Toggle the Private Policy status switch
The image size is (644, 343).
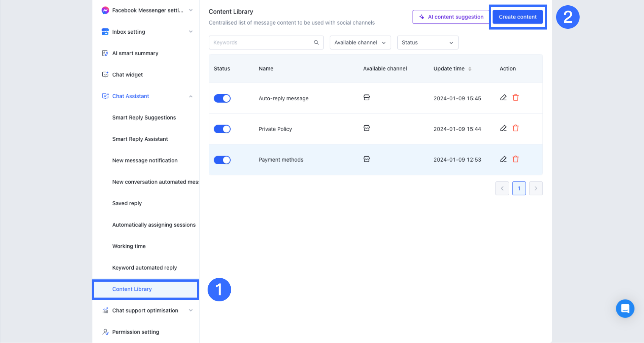click(x=222, y=129)
